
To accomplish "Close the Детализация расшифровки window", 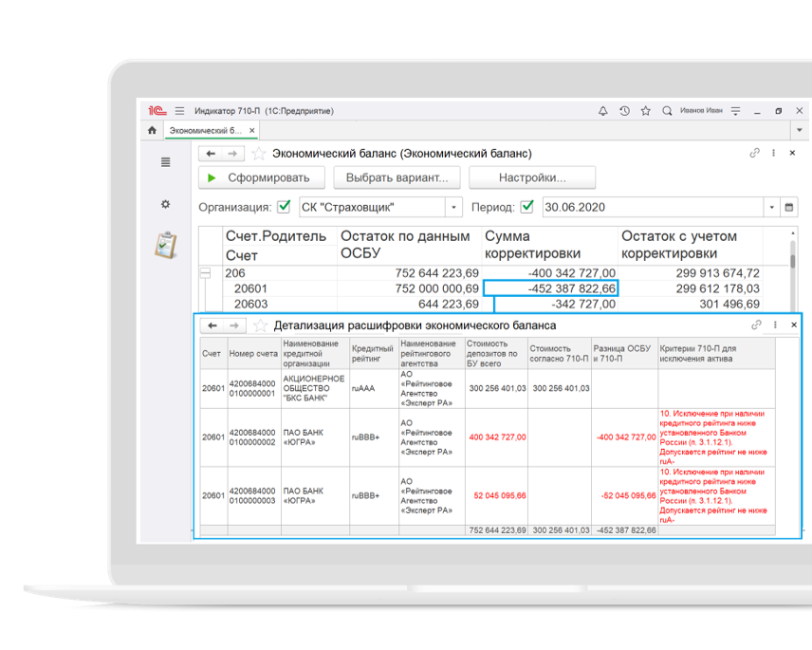I will (794, 325).
